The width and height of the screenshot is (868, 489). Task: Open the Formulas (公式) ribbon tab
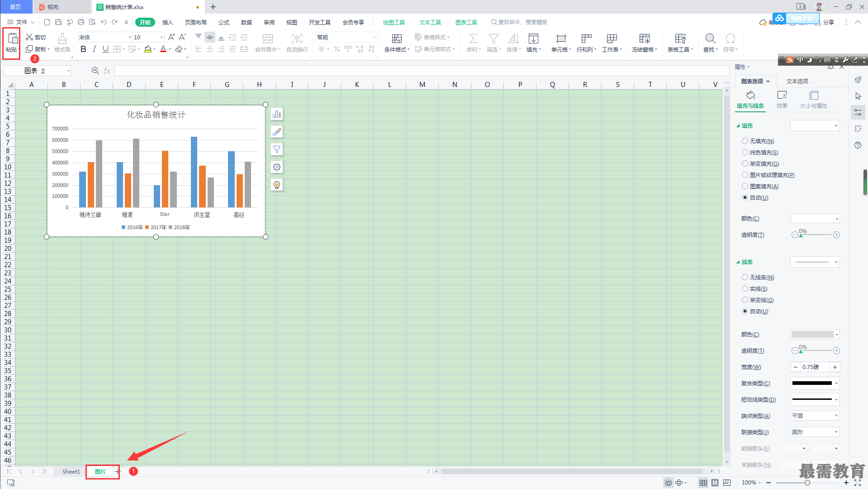coord(224,22)
